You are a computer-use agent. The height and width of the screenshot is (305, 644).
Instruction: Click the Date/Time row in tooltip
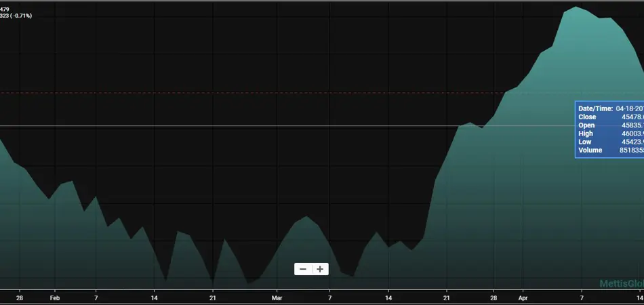(609, 108)
